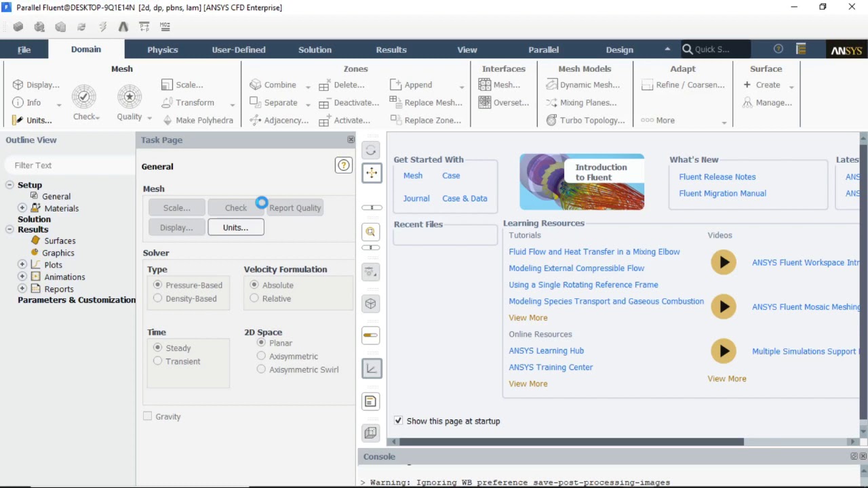Open mesh Display from the ribbon
Image resolution: width=868 pixels, height=488 pixels.
coord(36,85)
